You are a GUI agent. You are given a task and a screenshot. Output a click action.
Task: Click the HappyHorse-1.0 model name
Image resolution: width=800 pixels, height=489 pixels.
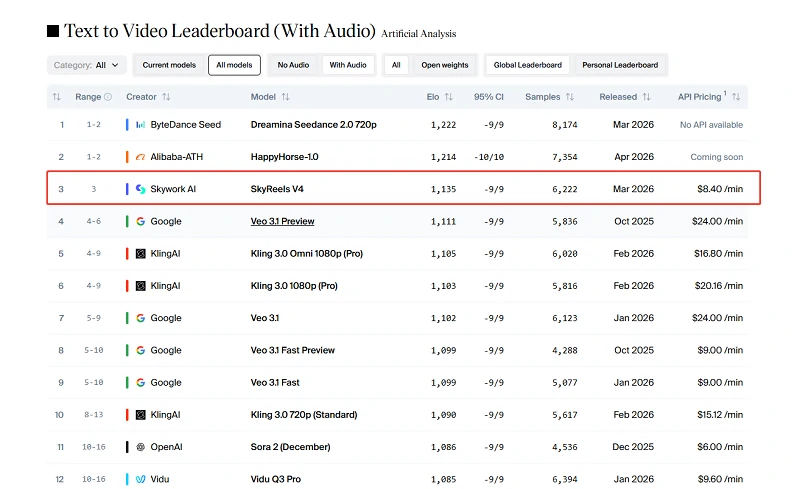[284, 157]
